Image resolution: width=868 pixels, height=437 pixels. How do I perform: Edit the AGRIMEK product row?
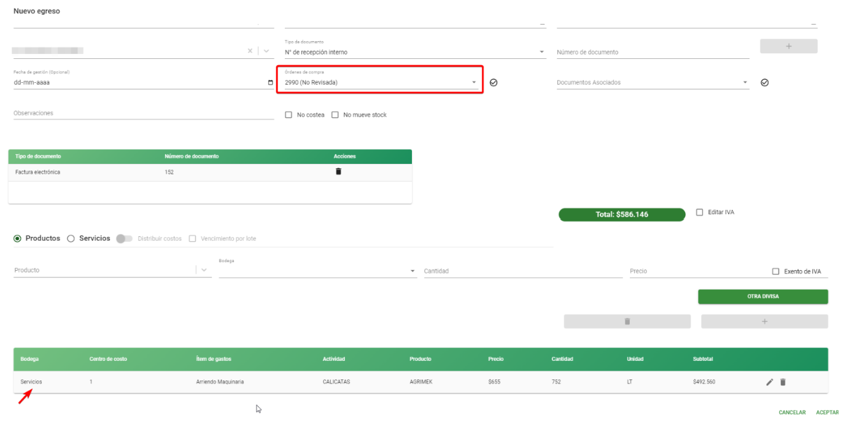click(x=770, y=382)
